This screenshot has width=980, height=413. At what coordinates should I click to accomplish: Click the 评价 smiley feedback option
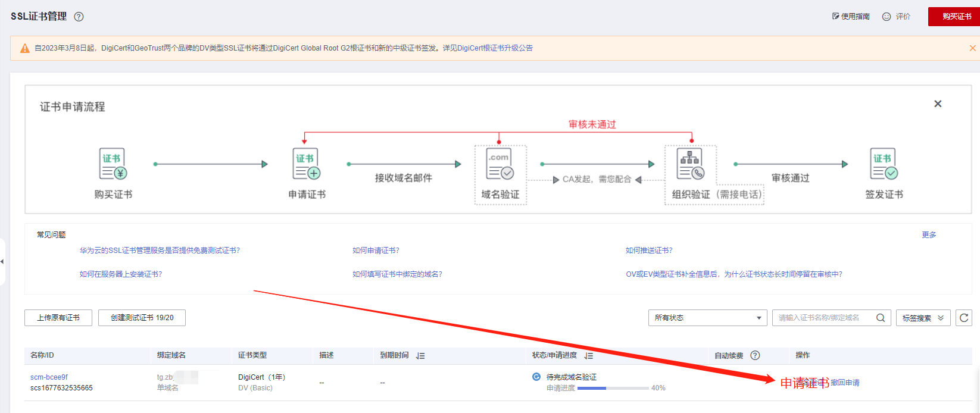pos(896,17)
